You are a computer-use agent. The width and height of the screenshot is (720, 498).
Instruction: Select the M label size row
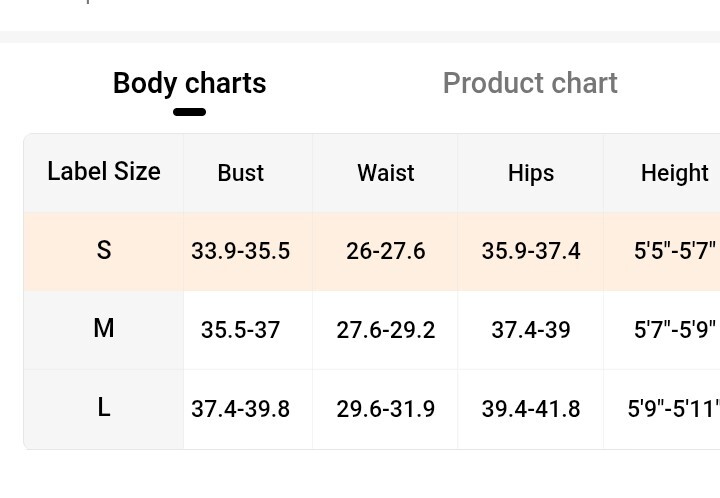(x=104, y=328)
